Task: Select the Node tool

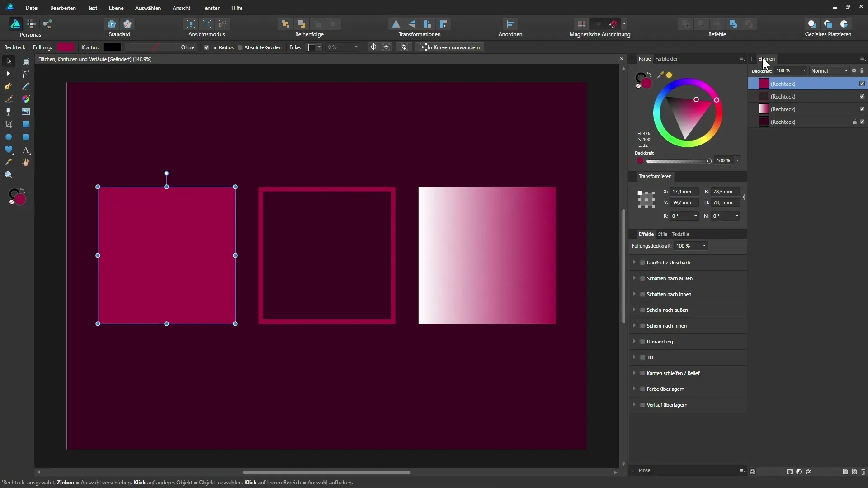Action: pos(9,74)
